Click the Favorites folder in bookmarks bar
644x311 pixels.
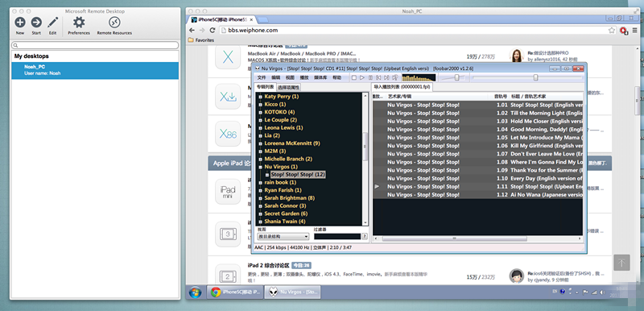[201, 40]
